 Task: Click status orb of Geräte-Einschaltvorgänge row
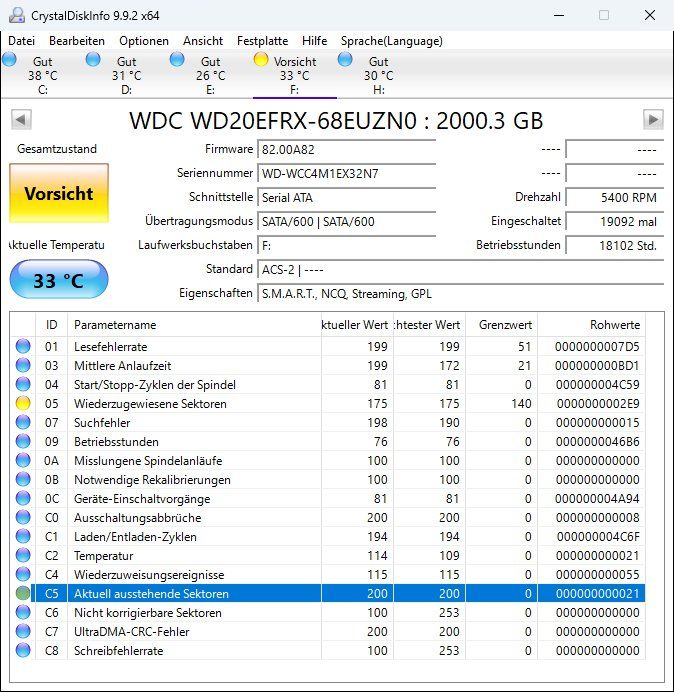(23, 499)
